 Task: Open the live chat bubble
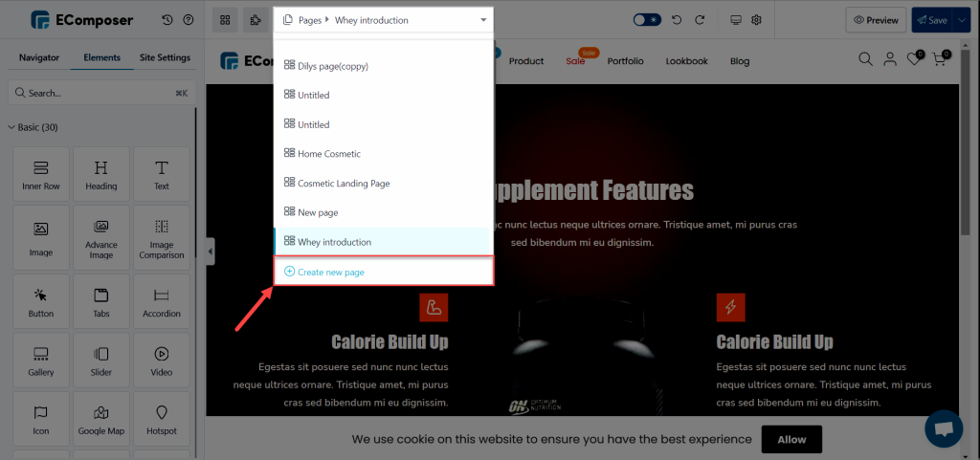(x=944, y=428)
